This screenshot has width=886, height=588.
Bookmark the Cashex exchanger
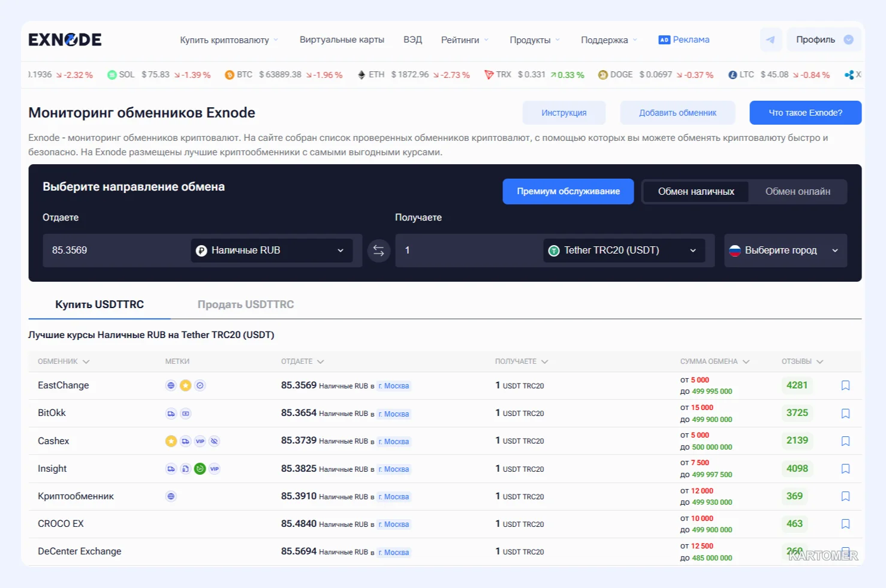point(845,441)
